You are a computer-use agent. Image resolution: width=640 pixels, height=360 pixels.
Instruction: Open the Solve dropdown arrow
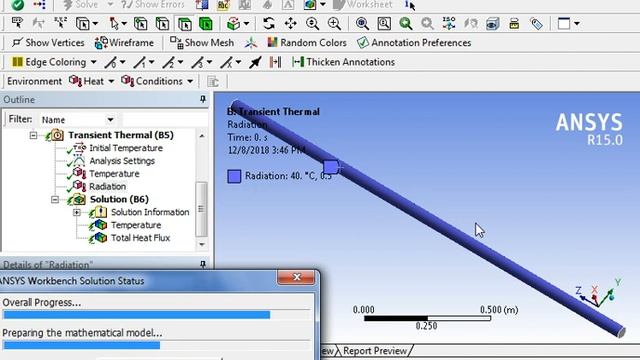pyautogui.click(x=110, y=5)
